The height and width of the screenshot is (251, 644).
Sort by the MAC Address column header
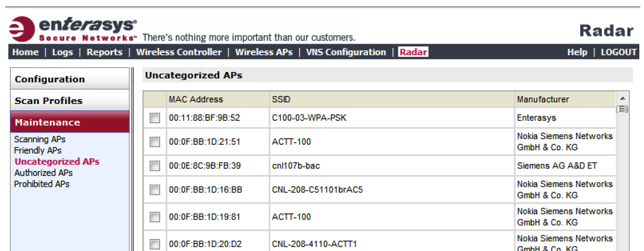click(x=196, y=99)
